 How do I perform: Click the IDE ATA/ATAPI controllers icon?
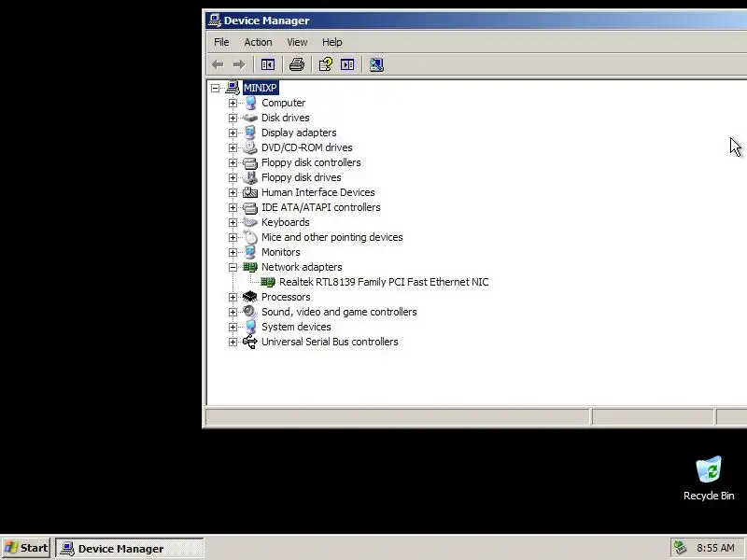[x=250, y=207]
